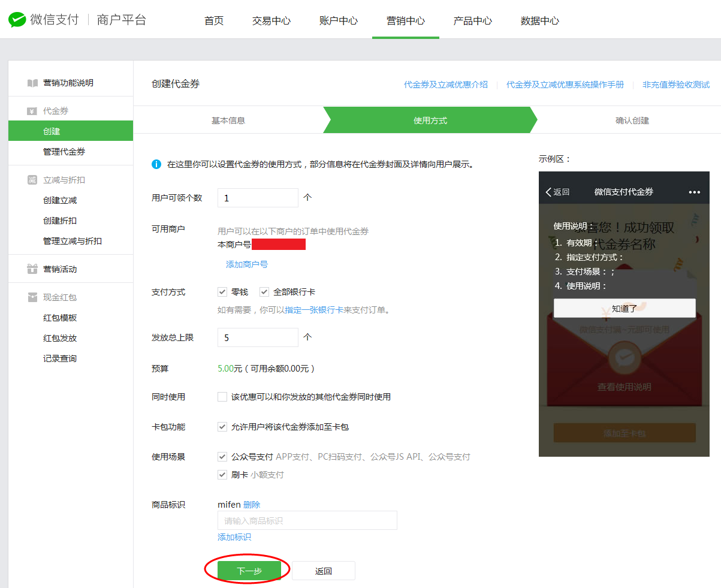Image resolution: width=721 pixels, height=588 pixels.
Task: Open the 首页 top navigation tab
Action: (214, 20)
